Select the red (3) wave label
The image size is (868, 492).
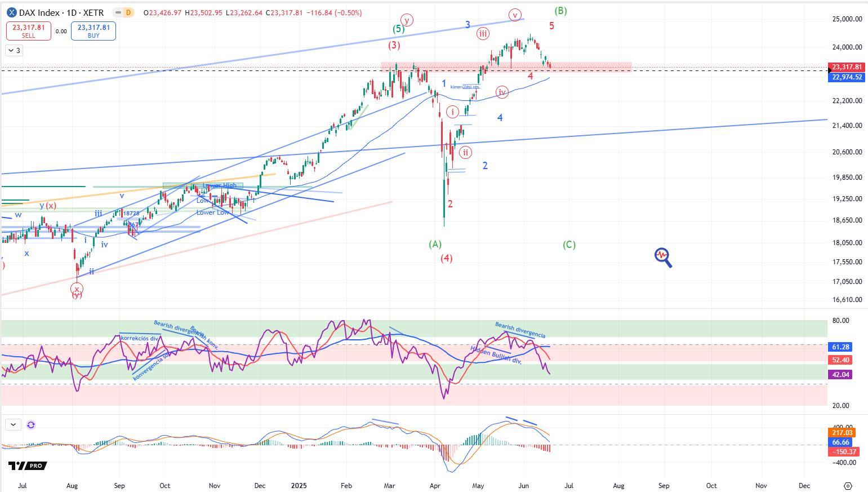point(394,45)
